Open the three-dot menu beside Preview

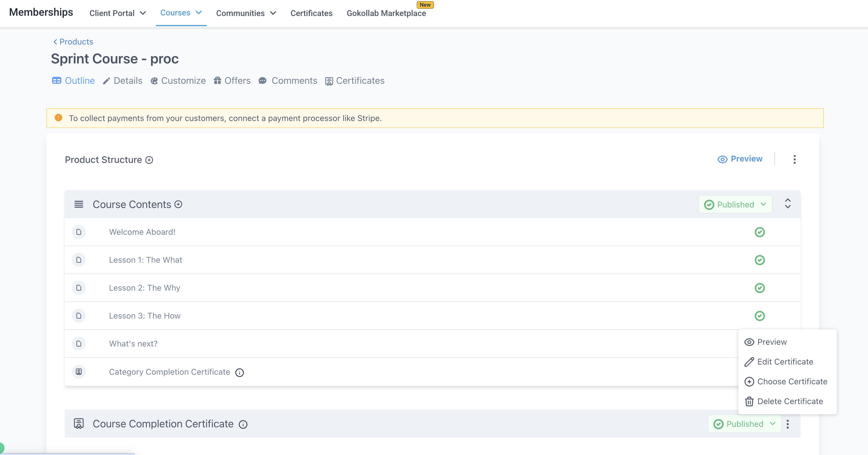point(794,159)
